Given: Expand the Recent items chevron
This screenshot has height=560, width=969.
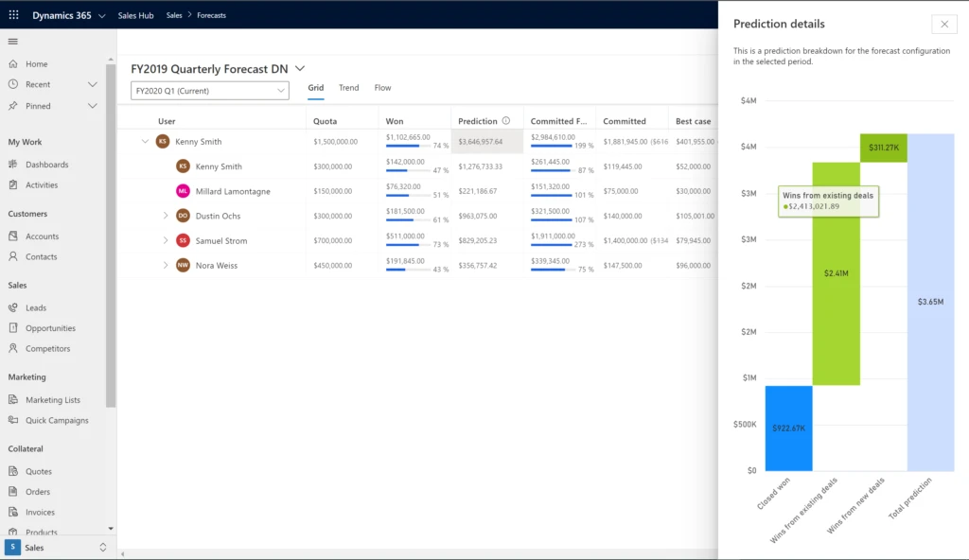Looking at the screenshot, I should pyautogui.click(x=93, y=85).
